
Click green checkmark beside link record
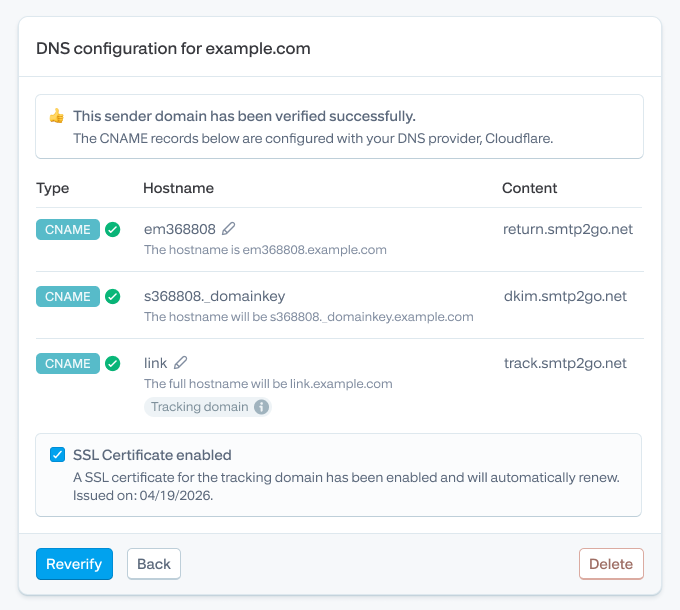[113, 363]
